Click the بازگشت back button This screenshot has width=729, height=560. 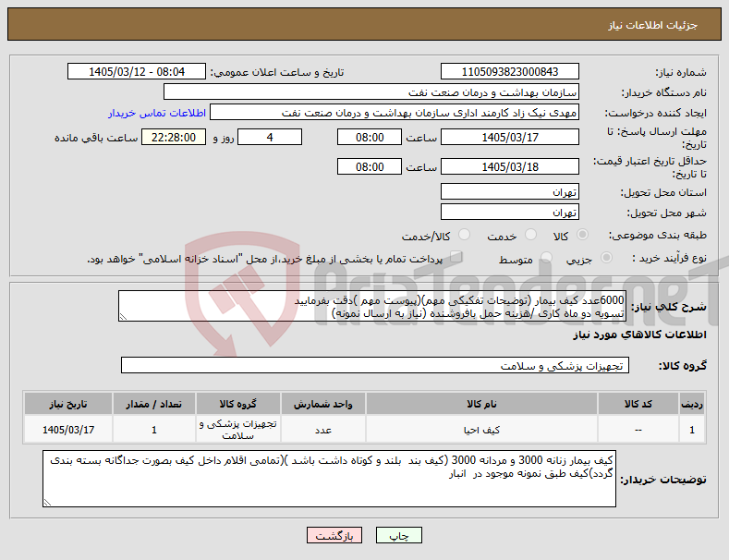(x=334, y=536)
